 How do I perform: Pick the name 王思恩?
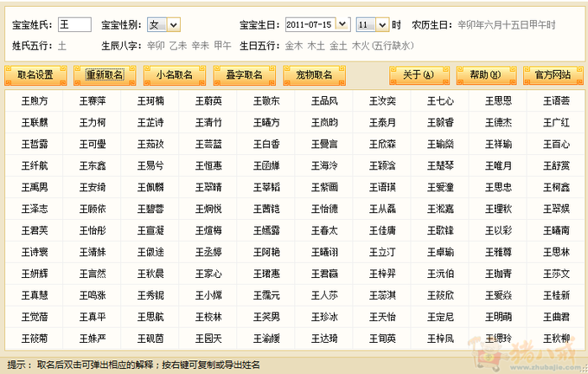pos(498,101)
